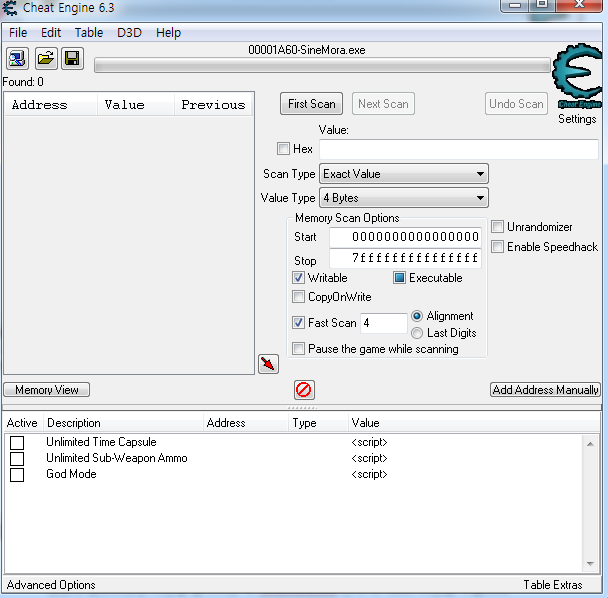Open Memory View

pyautogui.click(x=47, y=390)
